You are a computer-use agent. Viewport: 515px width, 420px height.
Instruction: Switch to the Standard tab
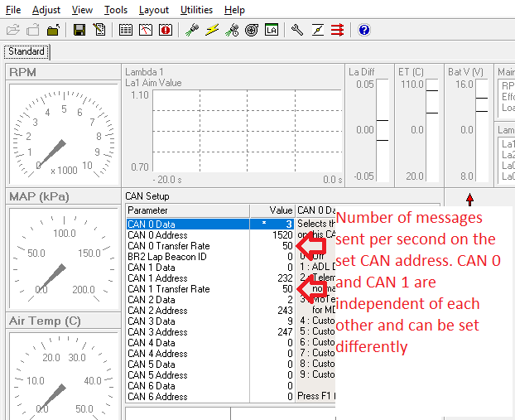tap(26, 51)
